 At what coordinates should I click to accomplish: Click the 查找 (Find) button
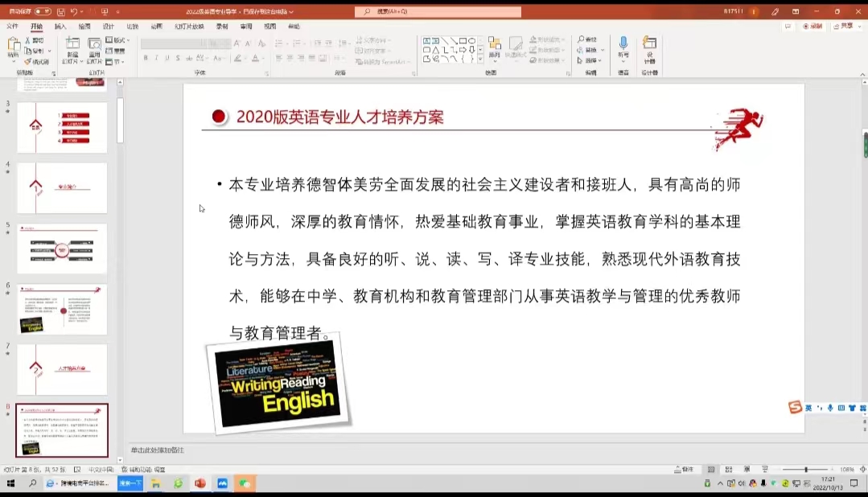click(587, 40)
